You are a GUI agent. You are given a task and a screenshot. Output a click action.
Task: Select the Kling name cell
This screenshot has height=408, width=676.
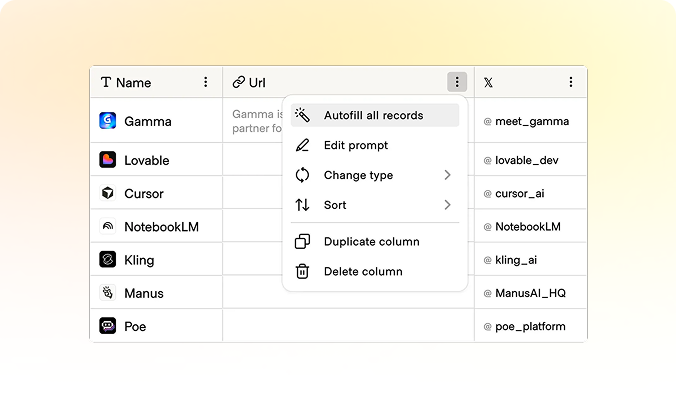156,259
